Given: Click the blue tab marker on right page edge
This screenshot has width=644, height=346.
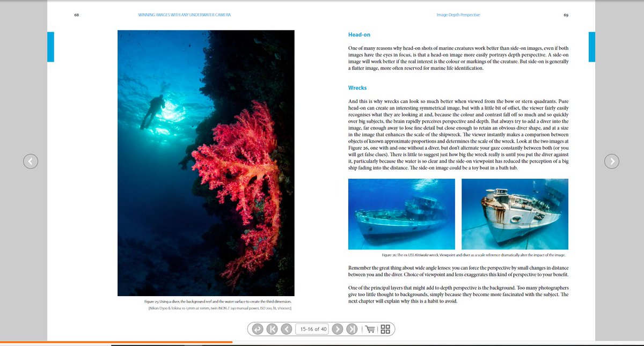Looking at the screenshot, I should point(592,47).
